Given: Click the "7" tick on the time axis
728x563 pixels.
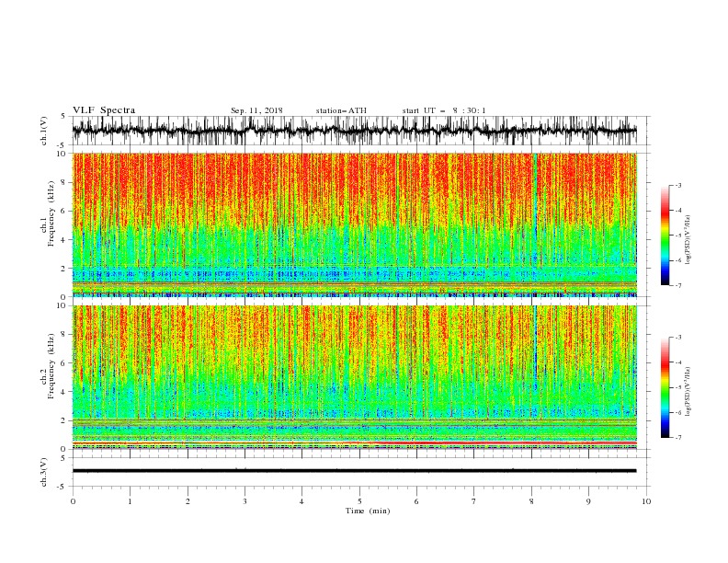Looking at the screenshot, I should tap(474, 501).
